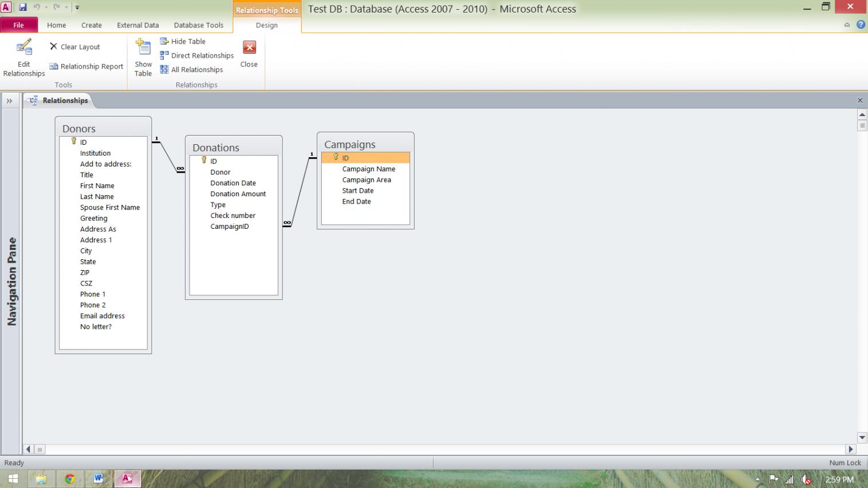This screenshot has width=868, height=488.
Task: Select the CampaignID field in Donations
Action: (234, 227)
